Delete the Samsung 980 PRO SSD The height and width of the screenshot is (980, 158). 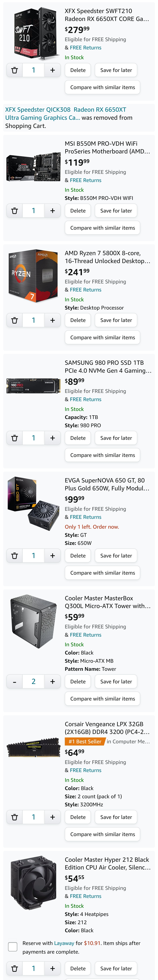pyautogui.click(x=78, y=438)
